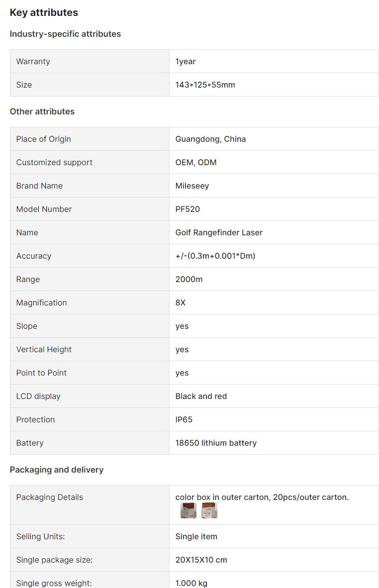Click the Key attributes heading
Screen dimensions: 379x588
pos(44,12)
